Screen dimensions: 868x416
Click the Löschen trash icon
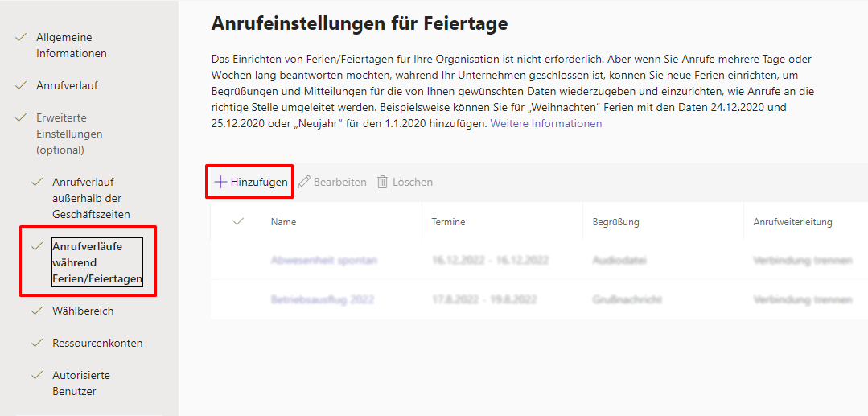[x=383, y=182]
